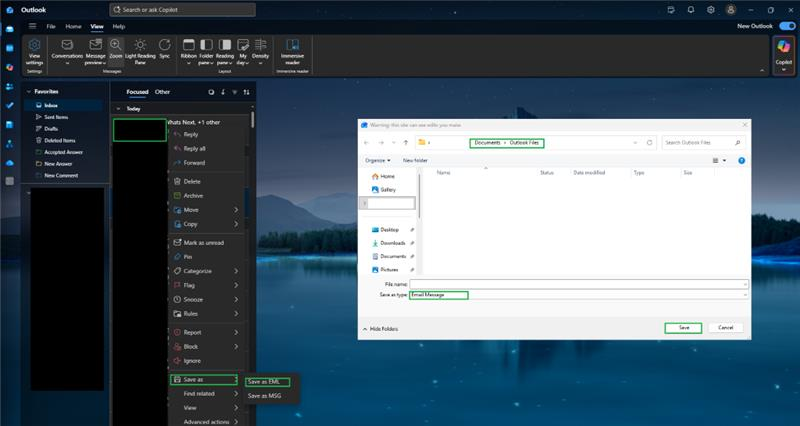Click the Sync icon
The width and height of the screenshot is (800, 426).
[x=164, y=49]
